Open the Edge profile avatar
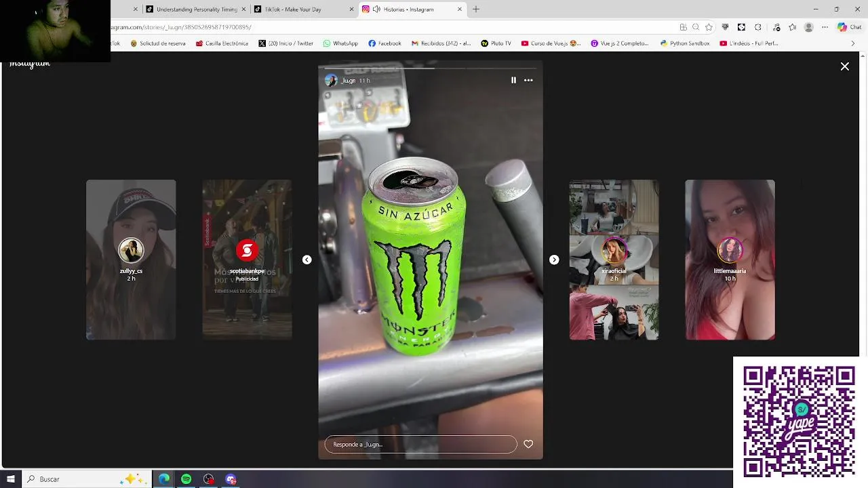This screenshot has height=488, width=868. (x=808, y=27)
